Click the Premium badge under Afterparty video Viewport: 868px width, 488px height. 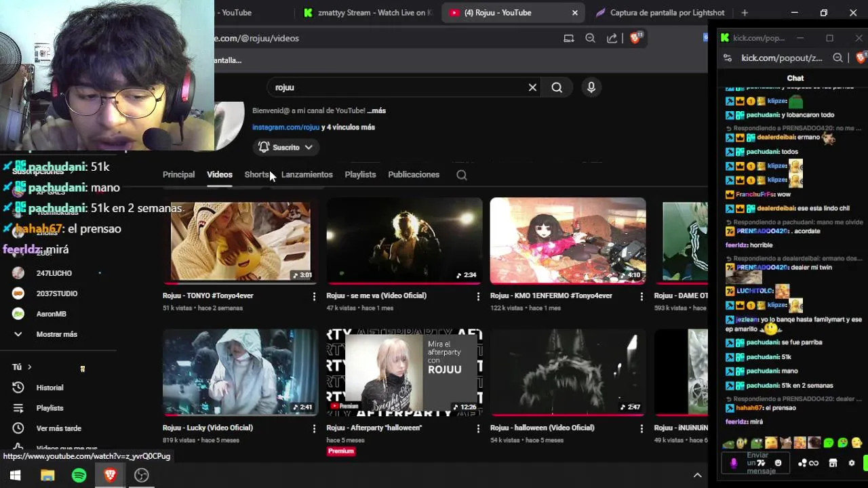click(x=341, y=451)
